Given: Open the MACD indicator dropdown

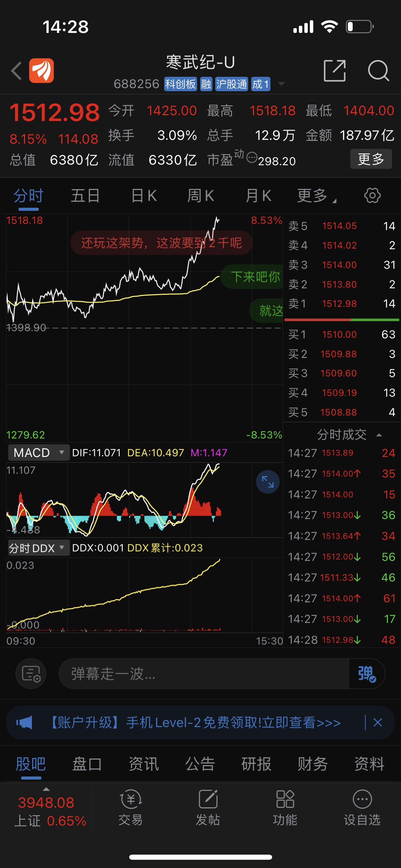Looking at the screenshot, I should coord(39,453).
